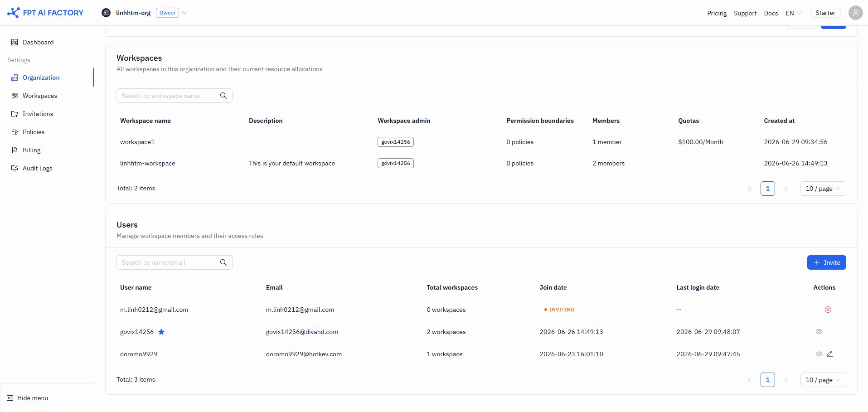
Task: Click '2 workspaces' for govix14256
Action: (x=446, y=332)
